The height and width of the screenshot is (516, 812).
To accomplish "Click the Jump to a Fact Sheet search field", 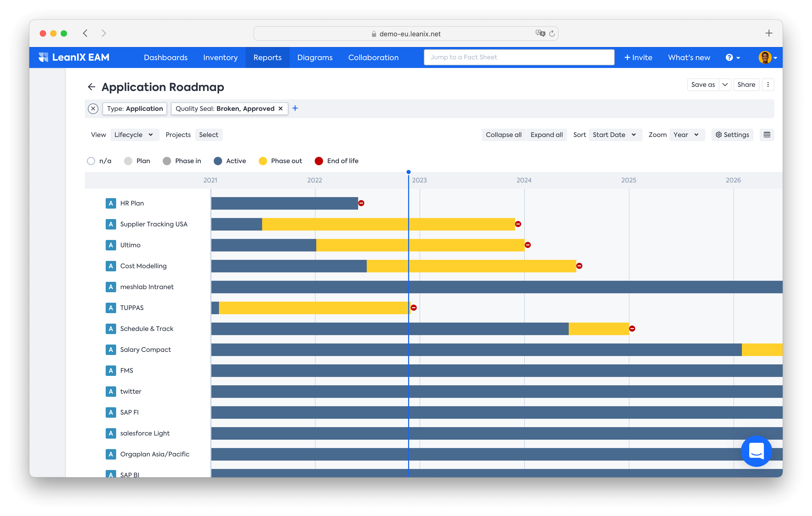I will [519, 57].
